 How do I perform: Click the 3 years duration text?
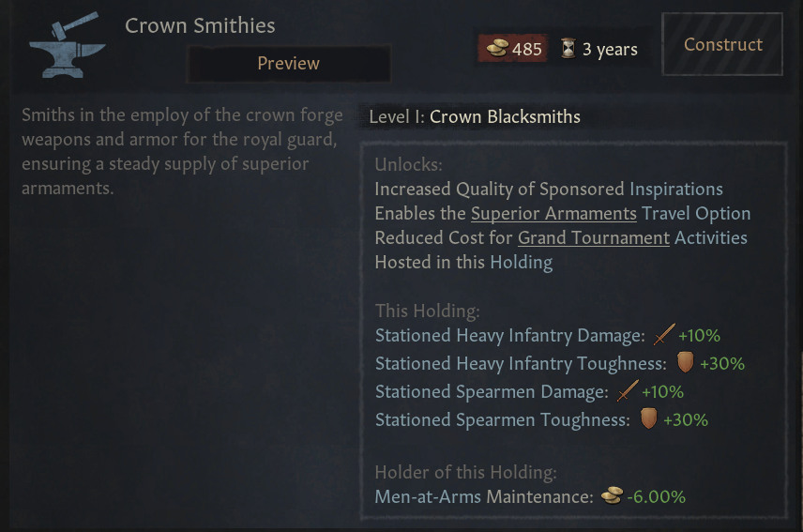click(610, 49)
